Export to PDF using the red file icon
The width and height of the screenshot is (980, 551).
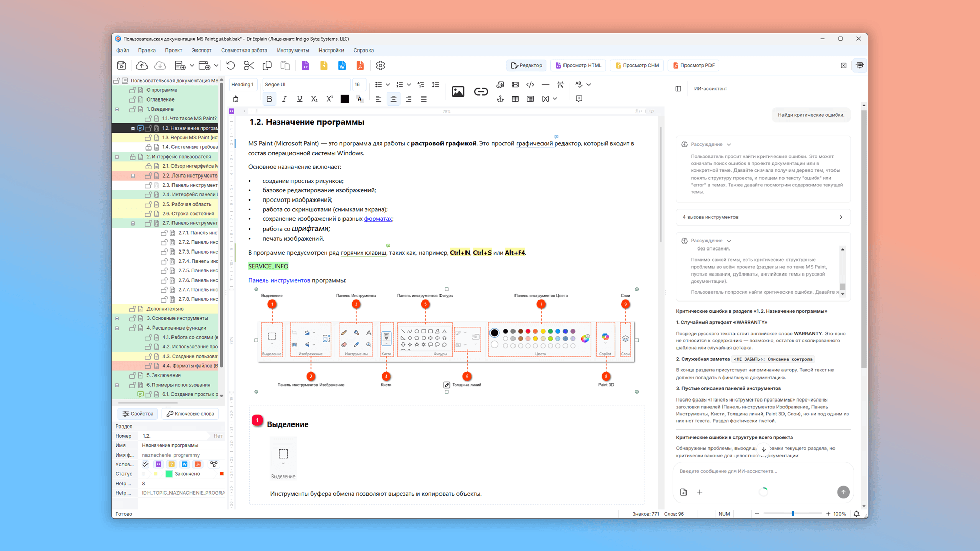(x=360, y=65)
